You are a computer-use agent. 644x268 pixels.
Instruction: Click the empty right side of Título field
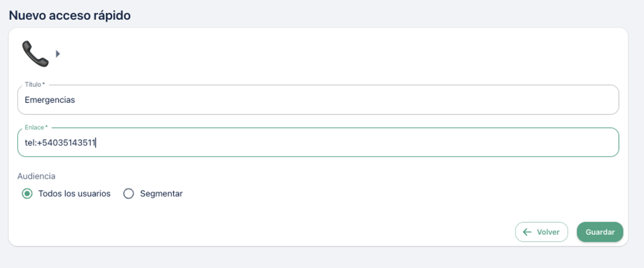click(474, 100)
